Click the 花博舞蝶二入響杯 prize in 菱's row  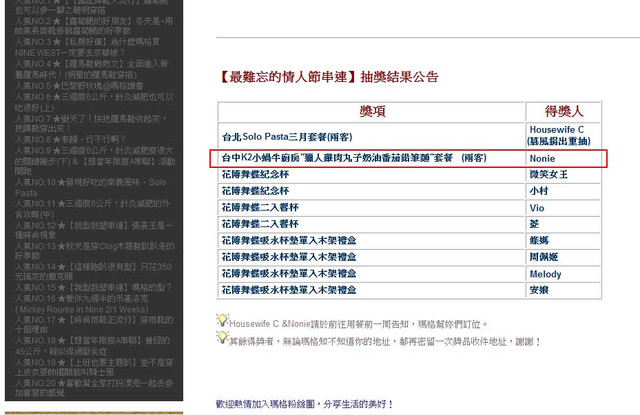click(x=371, y=224)
